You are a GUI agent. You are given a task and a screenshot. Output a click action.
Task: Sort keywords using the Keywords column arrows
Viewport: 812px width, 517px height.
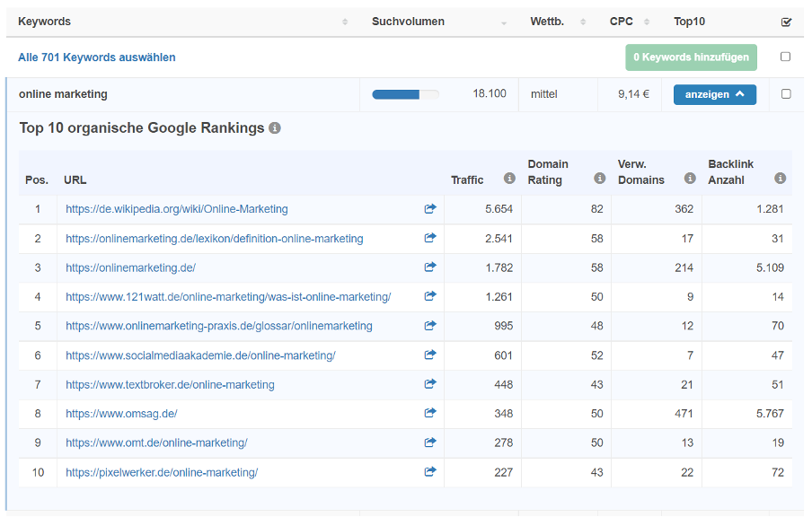click(x=345, y=22)
